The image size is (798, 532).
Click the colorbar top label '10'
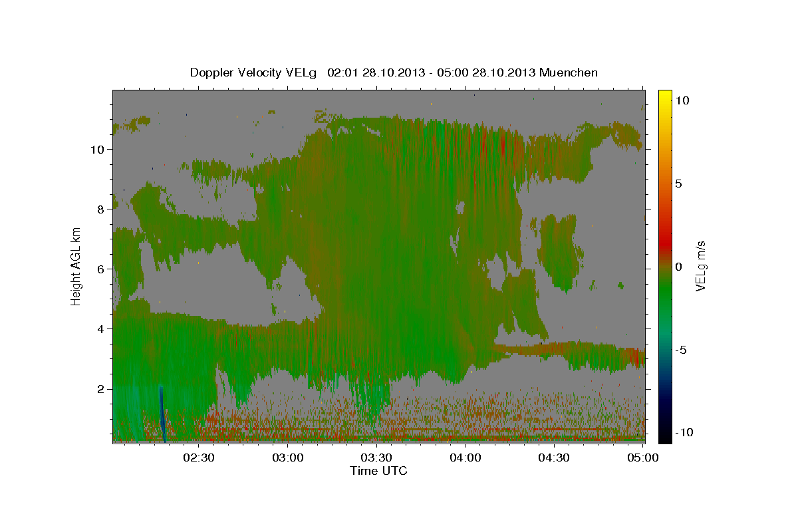pos(682,100)
